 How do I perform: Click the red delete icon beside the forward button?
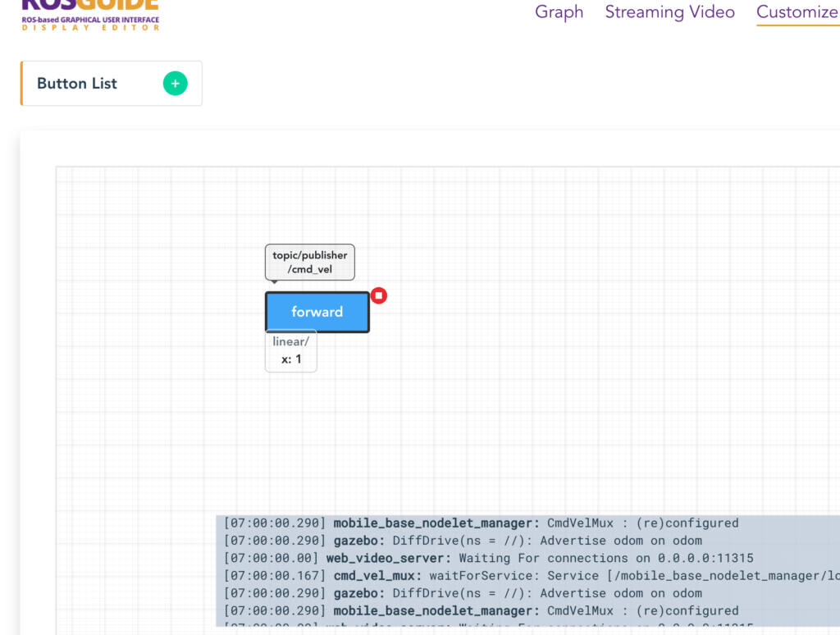tap(378, 295)
